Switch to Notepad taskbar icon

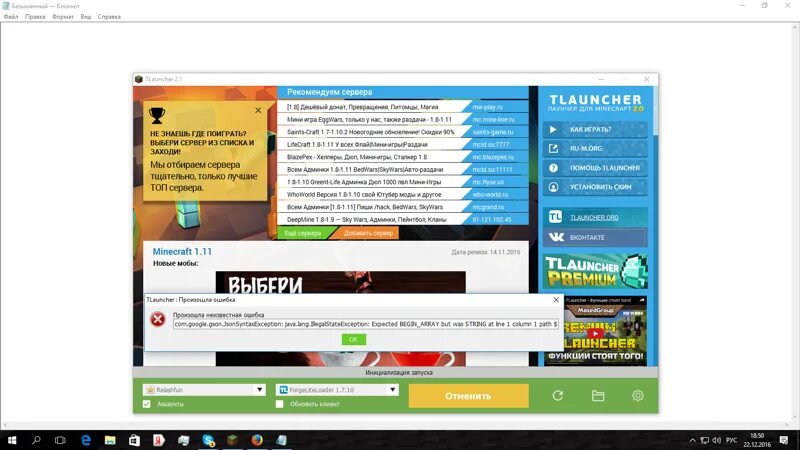282,440
